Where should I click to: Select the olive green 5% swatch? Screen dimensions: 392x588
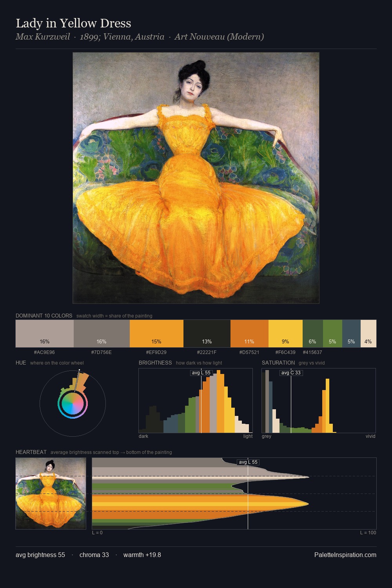tap(332, 334)
